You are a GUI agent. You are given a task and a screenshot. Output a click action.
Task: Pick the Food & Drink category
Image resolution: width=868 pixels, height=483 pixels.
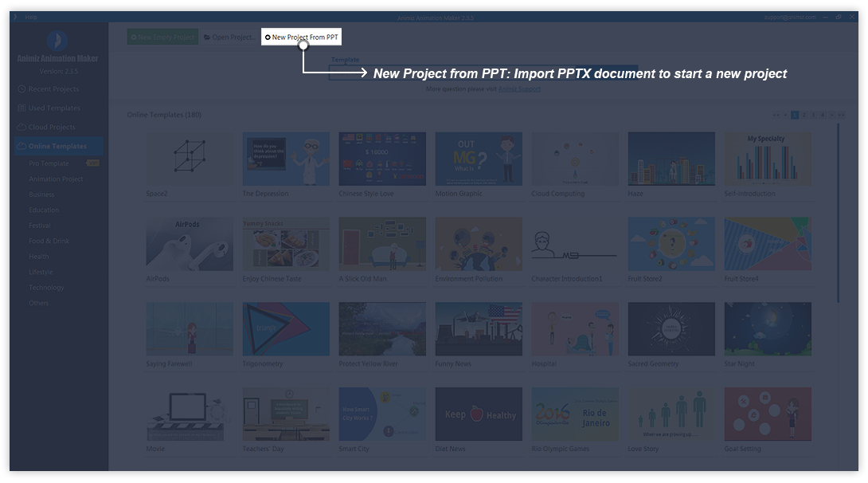tap(49, 241)
